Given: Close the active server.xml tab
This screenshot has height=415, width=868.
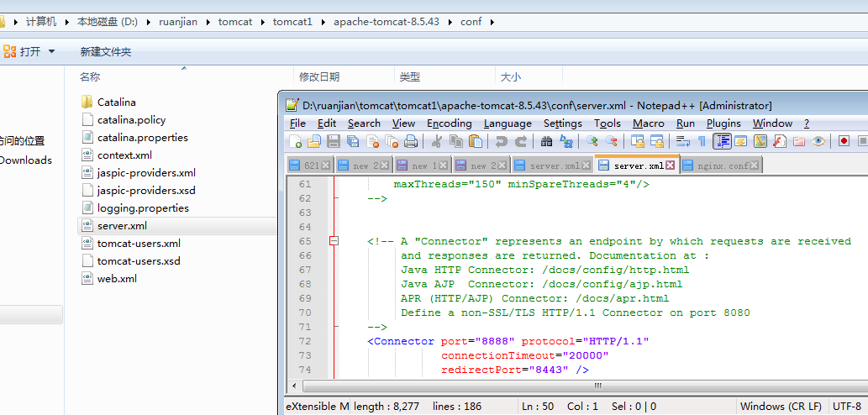Looking at the screenshot, I should click(670, 165).
